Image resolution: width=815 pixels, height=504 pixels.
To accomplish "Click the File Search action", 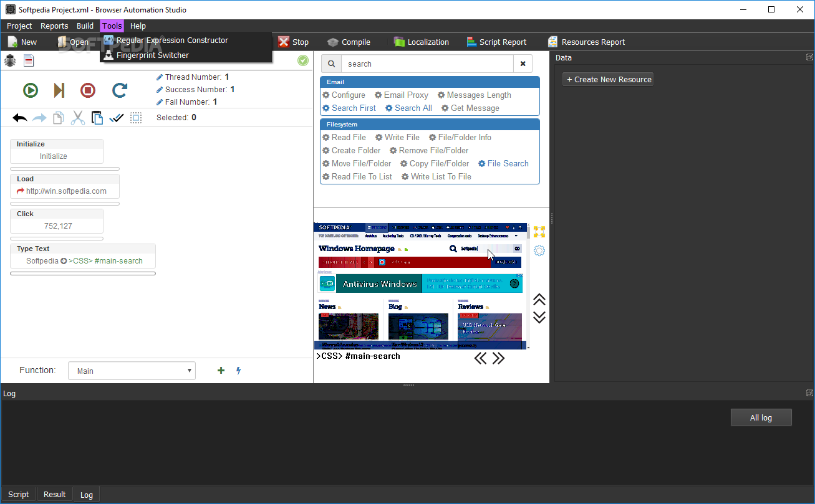I will (503, 164).
